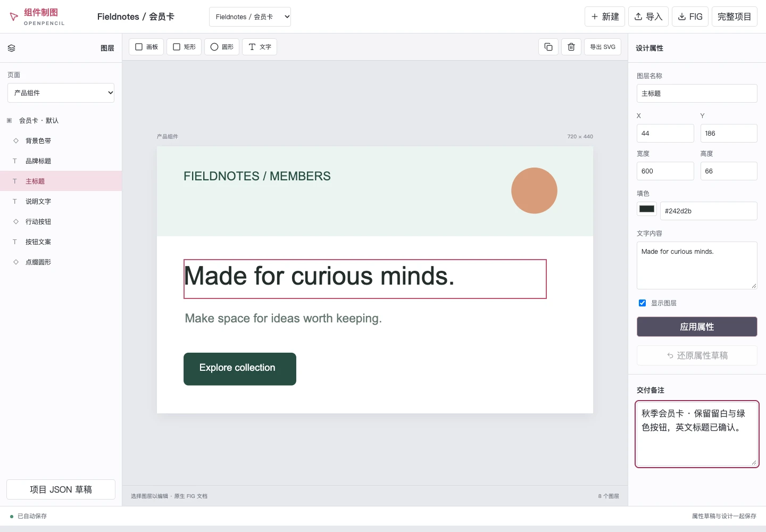Open the 填色 color swatch
This screenshot has width=766, height=532.
647,209
